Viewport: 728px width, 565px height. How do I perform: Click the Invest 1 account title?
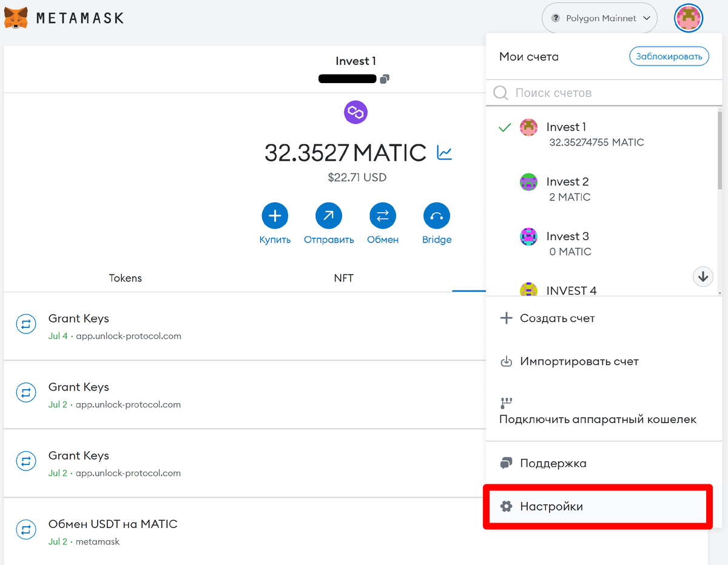(x=356, y=61)
